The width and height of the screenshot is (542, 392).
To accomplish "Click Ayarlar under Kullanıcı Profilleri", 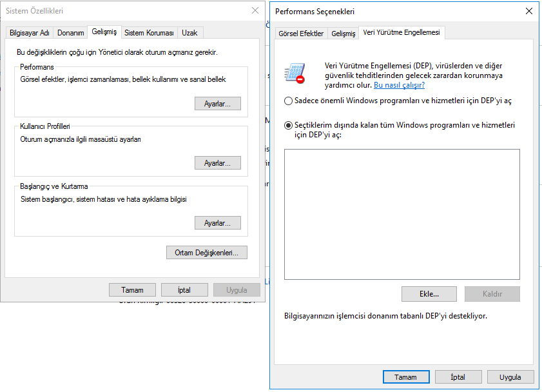I will tap(218, 163).
